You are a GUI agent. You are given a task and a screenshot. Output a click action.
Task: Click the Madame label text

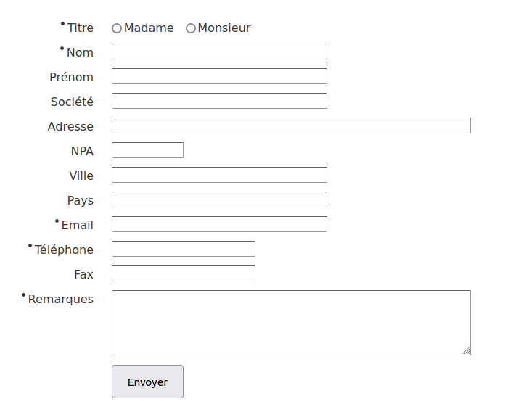pos(149,28)
